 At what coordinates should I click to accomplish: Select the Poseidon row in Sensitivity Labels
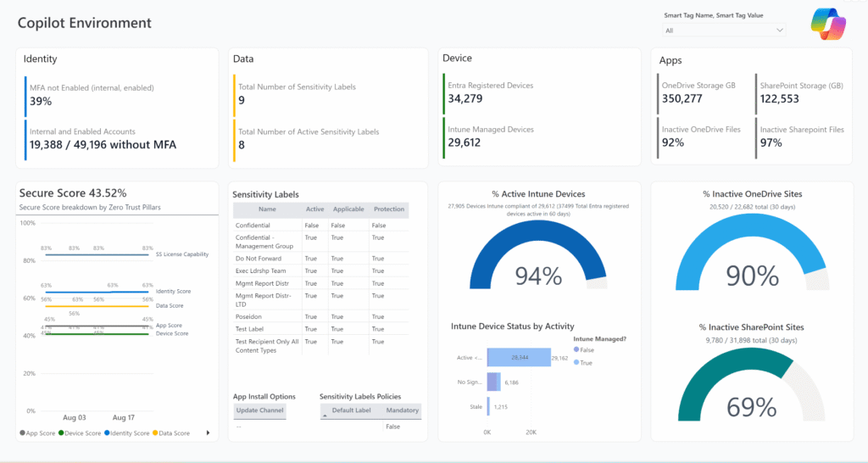click(254, 315)
